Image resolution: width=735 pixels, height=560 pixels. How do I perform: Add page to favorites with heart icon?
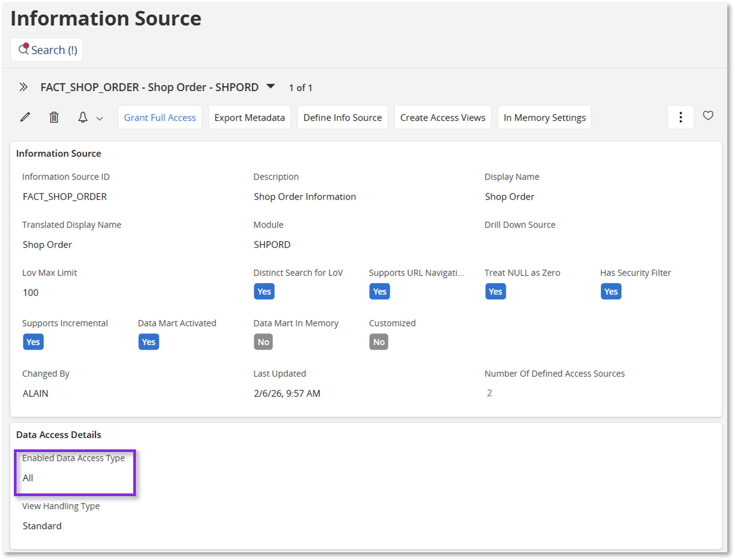point(708,116)
